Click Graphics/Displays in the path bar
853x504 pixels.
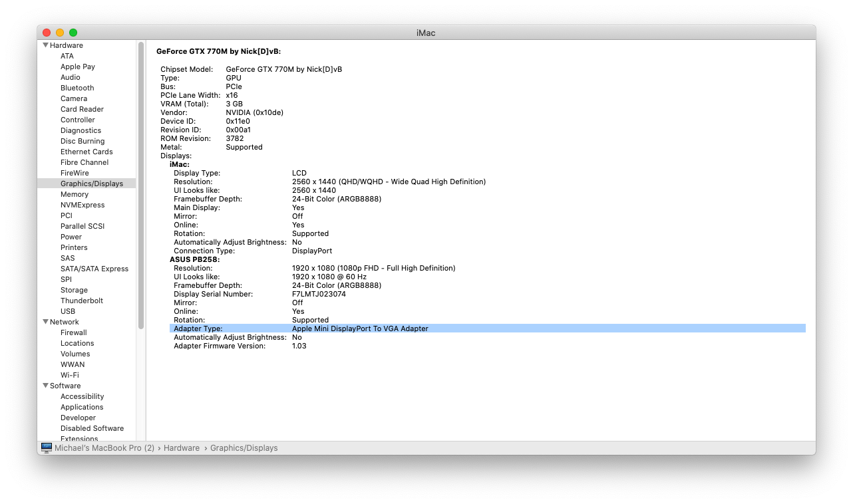[244, 448]
